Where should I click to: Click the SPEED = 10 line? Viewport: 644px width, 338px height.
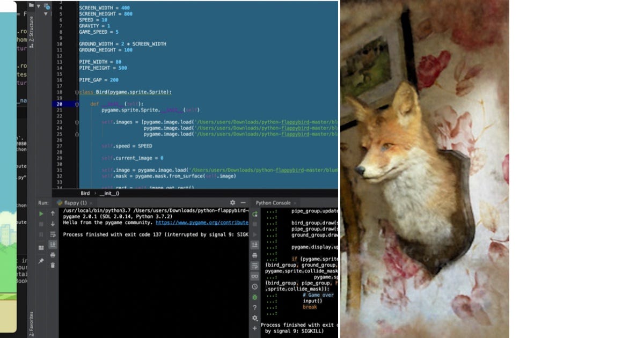coord(93,20)
